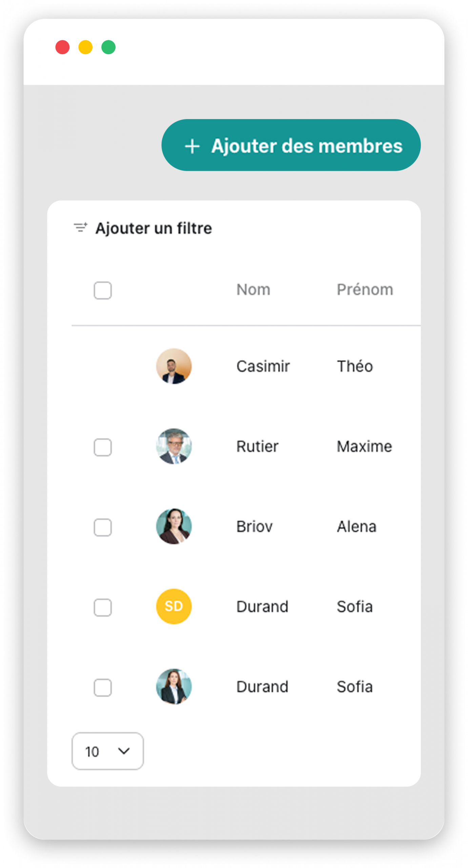Click the yellow minimize window dot
Screen dimensions: 468x868
click(85, 47)
